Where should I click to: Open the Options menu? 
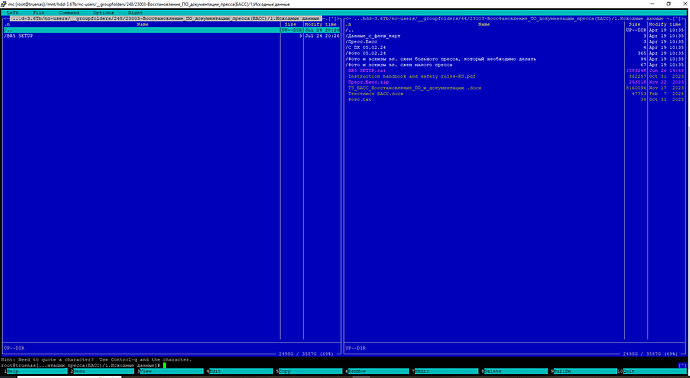pos(103,13)
